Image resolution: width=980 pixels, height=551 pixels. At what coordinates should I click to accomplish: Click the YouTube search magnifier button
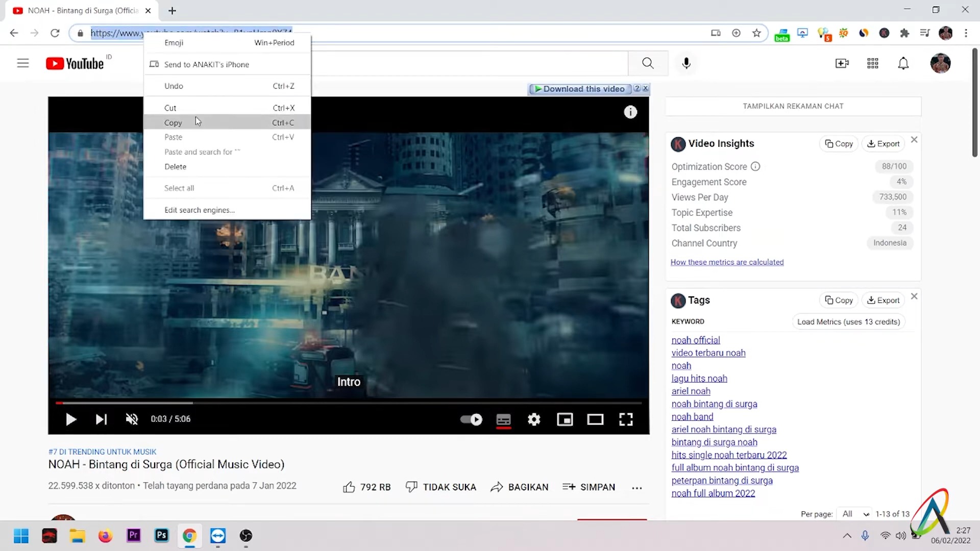(x=648, y=63)
